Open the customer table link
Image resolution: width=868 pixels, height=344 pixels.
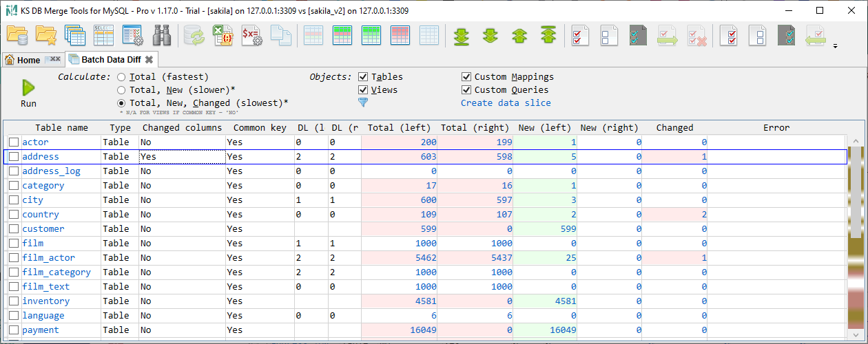(43, 228)
